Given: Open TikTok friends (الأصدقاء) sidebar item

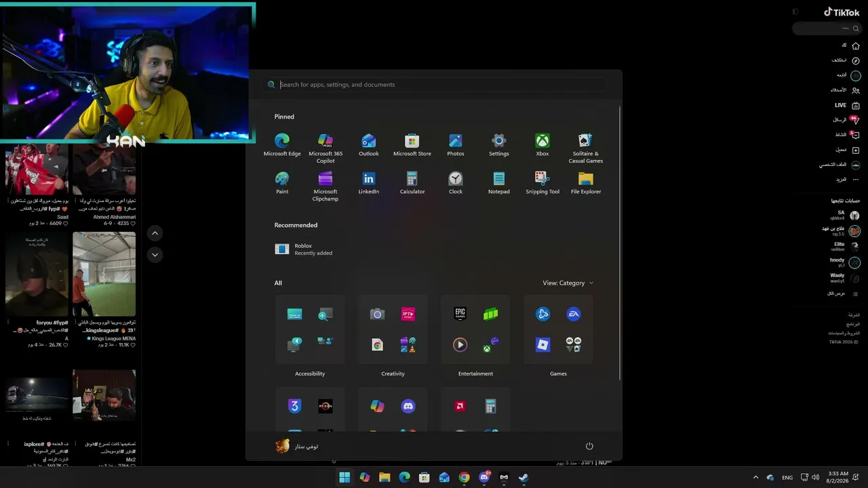Looking at the screenshot, I should (x=845, y=90).
